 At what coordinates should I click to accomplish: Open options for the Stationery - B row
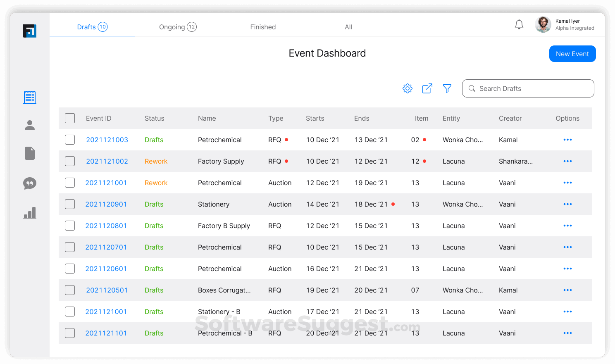tap(567, 312)
